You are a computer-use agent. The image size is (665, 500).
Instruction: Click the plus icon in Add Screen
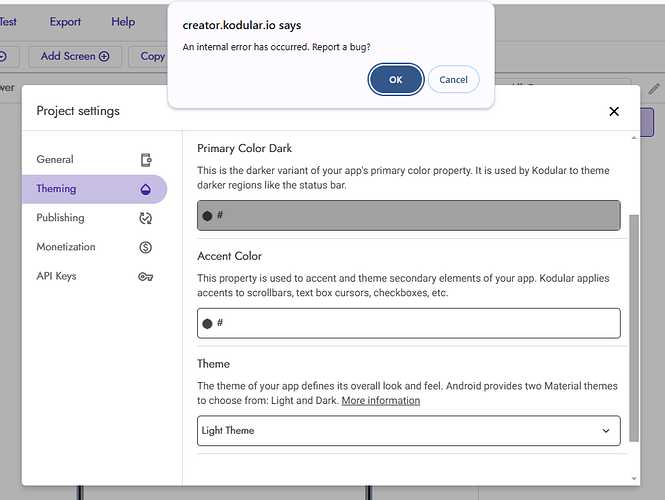point(104,56)
